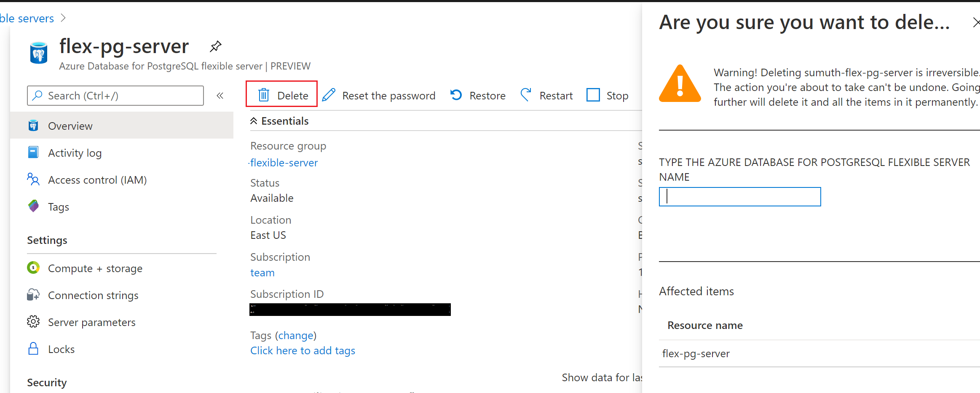Open Access control (IAM) settings
Image resolution: width=980 pixels, height=393 pixels.
(97, 179)
